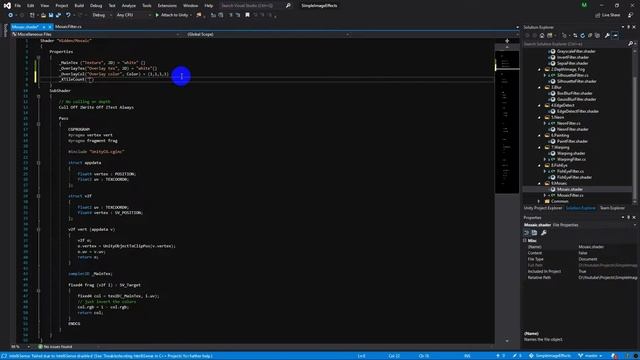
Task: Open the File menu
Action: tap(18, 6)
